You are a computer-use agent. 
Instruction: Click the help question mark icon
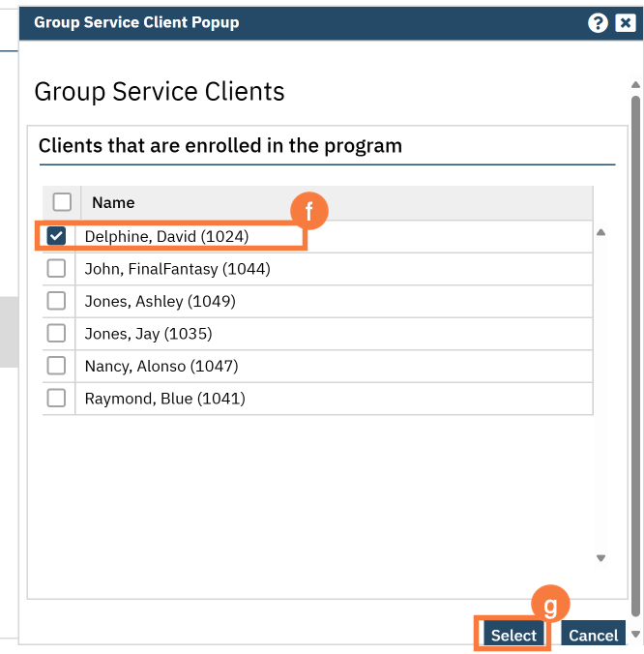point(598,23)
